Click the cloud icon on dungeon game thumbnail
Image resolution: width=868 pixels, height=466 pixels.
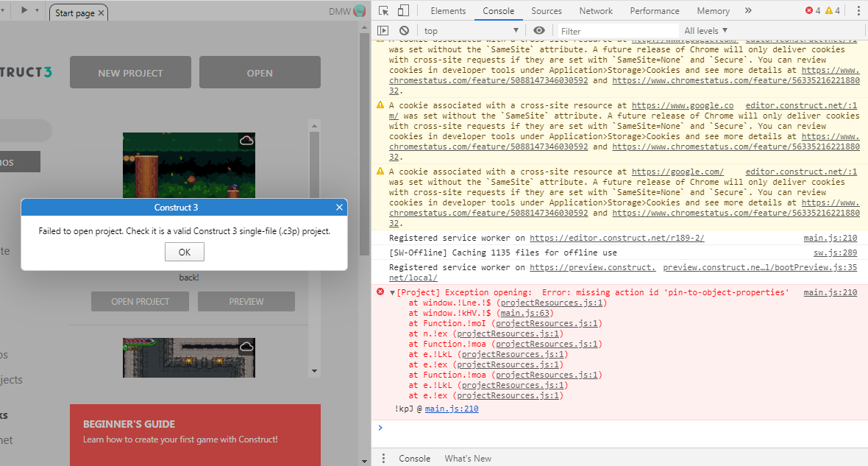coord(246,346)
